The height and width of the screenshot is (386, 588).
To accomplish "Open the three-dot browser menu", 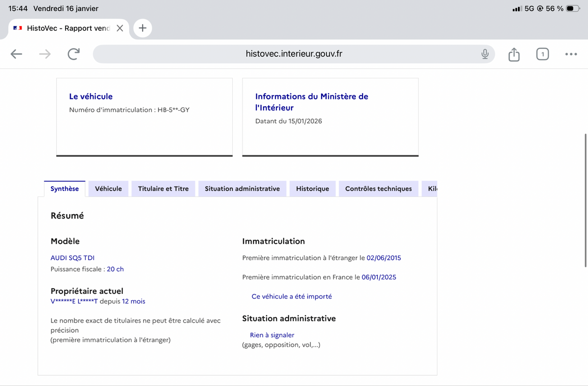I will pos(570,54).
